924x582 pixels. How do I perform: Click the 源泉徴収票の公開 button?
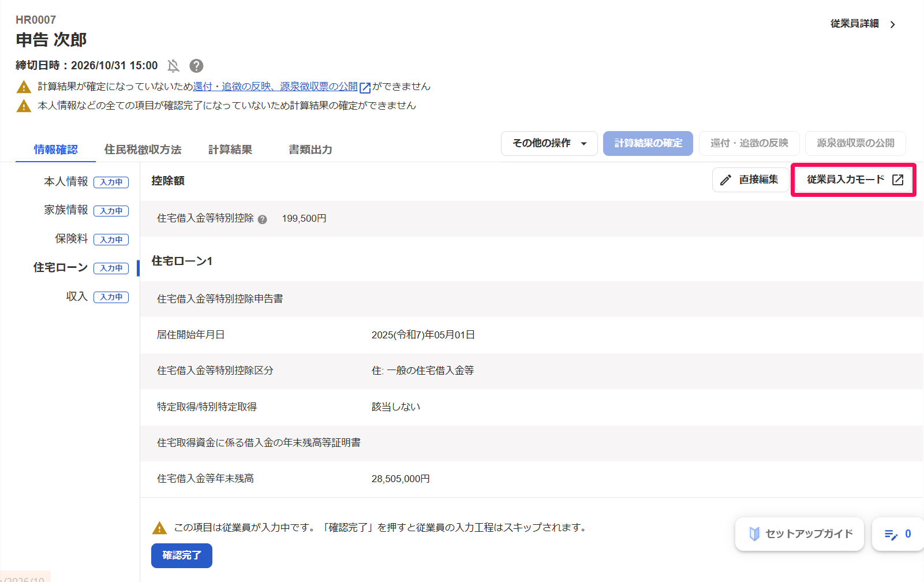tap(855, 143)
